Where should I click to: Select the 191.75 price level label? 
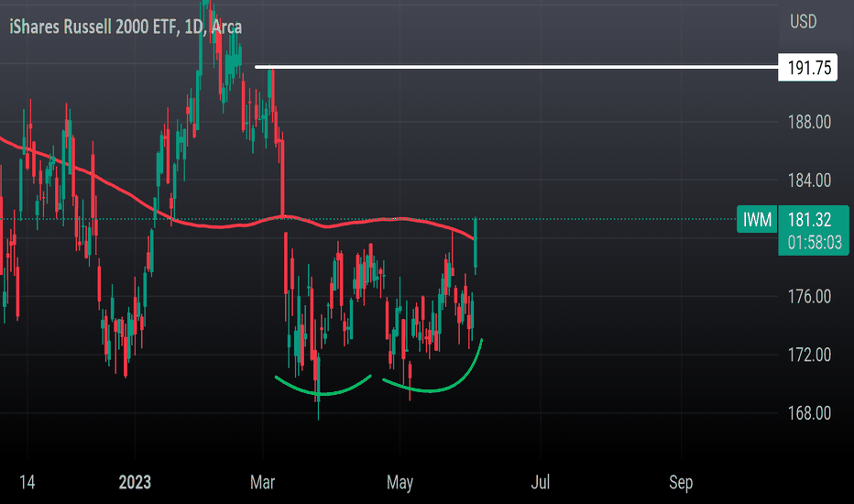(807, 68)
